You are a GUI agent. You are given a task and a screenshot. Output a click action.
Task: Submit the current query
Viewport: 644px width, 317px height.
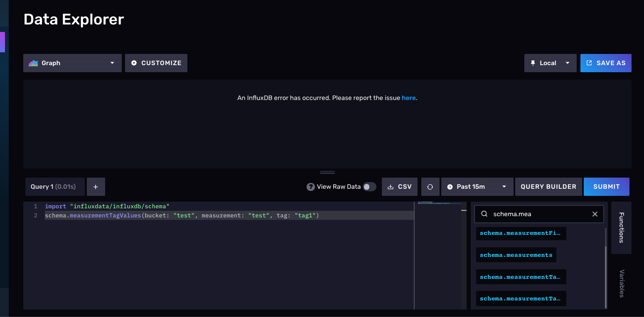point(606,186)
